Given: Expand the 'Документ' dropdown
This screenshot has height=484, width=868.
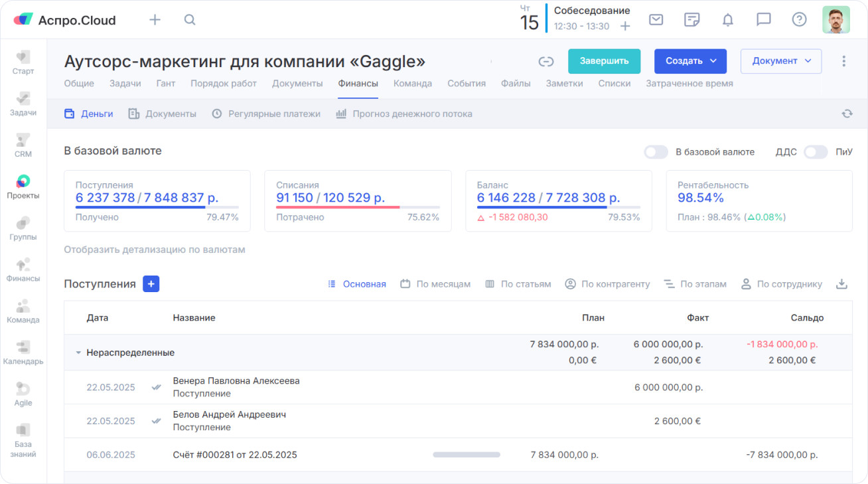Looking at the screenshot, I should 781,61.
